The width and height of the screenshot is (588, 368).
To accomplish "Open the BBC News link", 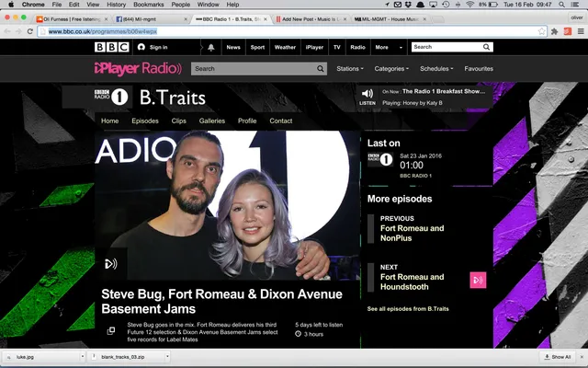I will tap(233, 47).
